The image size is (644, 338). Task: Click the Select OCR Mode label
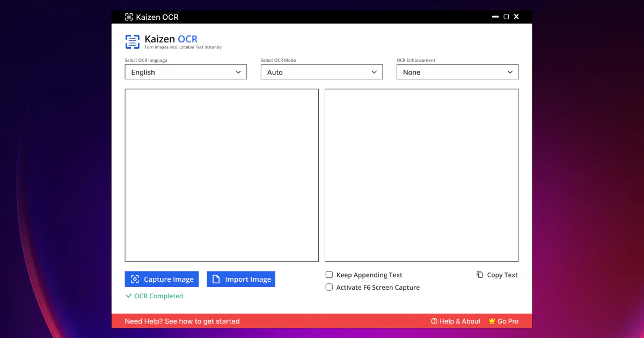pos(278,60)
